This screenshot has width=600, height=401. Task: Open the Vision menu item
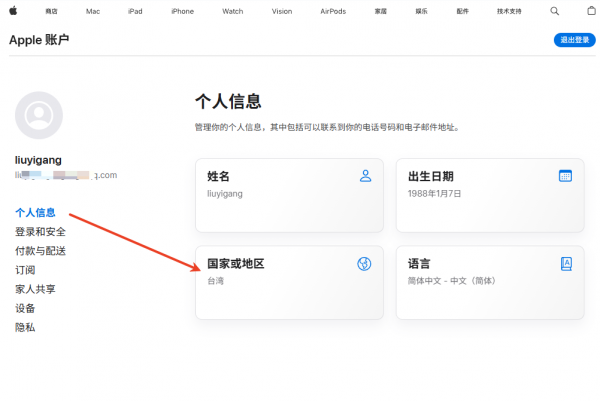coord(282,11)
